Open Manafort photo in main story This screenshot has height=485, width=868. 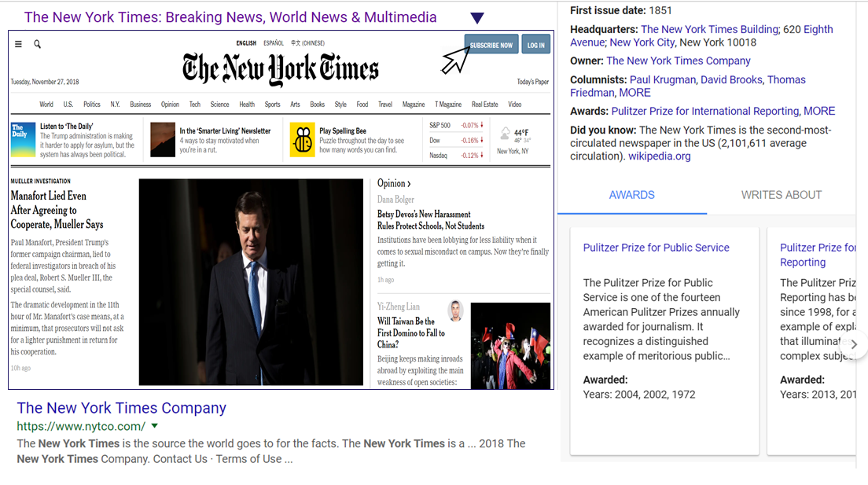click(251, 282)
